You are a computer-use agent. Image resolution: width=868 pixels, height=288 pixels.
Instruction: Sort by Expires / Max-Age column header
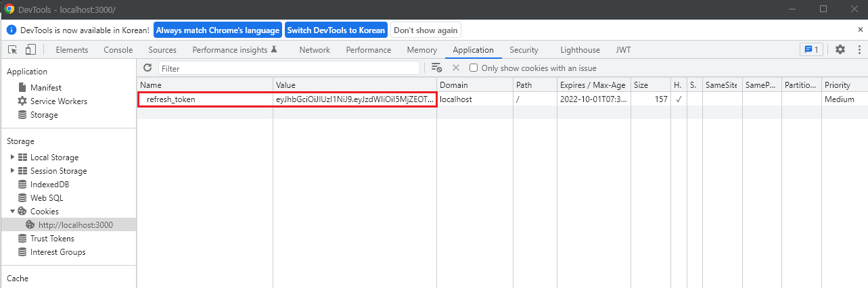point(594,85)
